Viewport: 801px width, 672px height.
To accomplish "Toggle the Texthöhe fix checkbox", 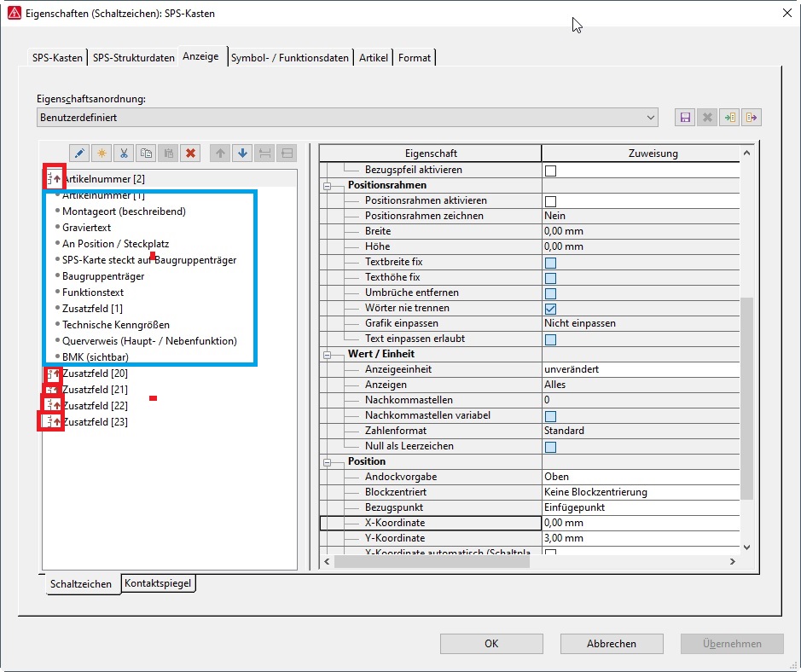I will coord(550,278).
